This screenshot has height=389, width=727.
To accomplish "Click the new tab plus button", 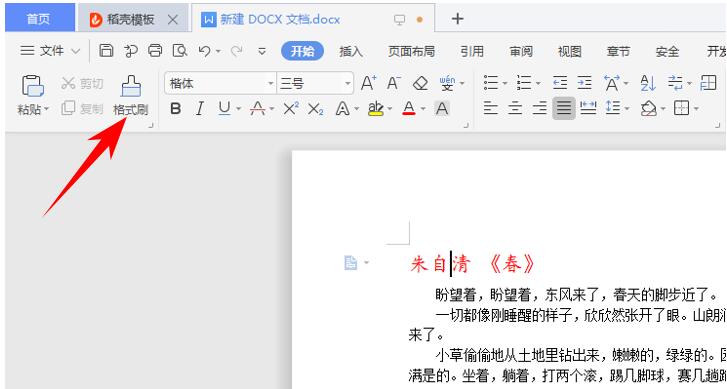I will (x=458, y=19).
